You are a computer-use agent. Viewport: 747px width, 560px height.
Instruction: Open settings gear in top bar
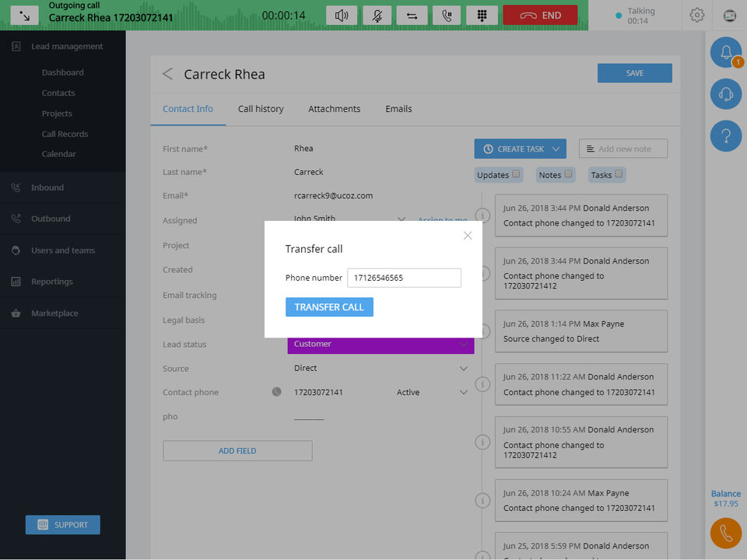(x=696, y=16)
